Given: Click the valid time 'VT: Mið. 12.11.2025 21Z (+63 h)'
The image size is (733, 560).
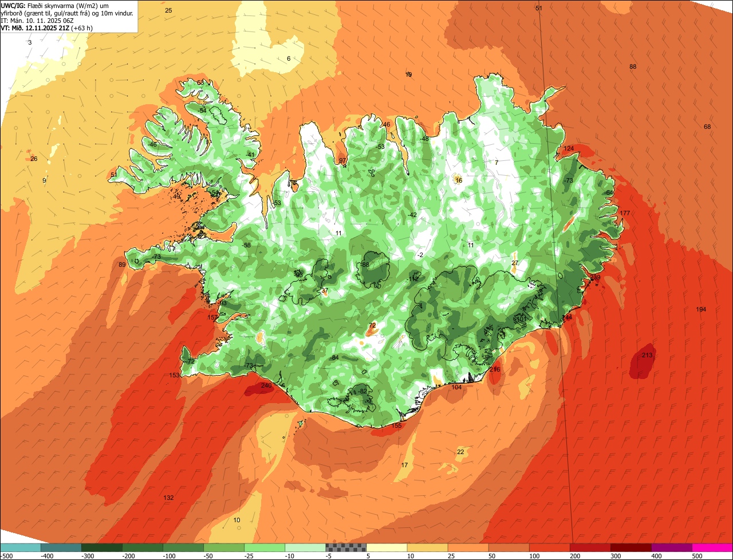Looking at the screenshot, I should coord(46,27).
